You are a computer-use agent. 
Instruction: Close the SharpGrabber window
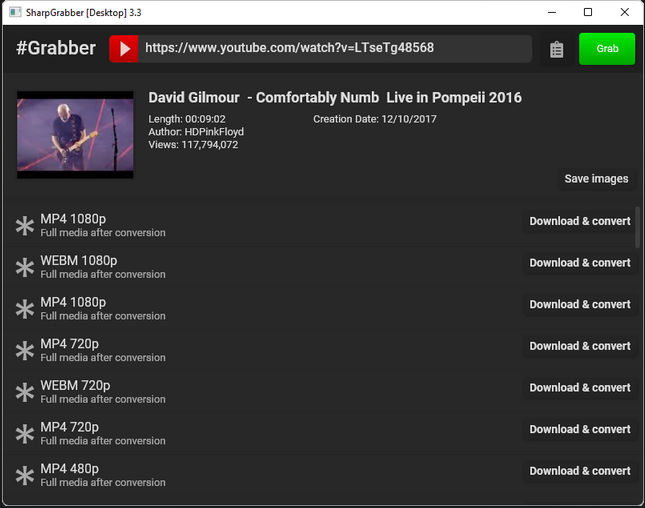click(x=624, y=12)
